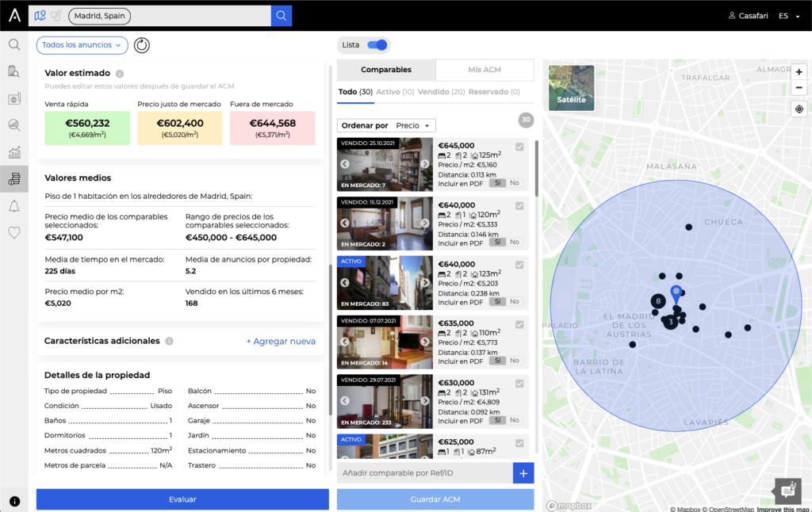Click the map cluster marker 8

pyautogui.click(x=658, y=301)
